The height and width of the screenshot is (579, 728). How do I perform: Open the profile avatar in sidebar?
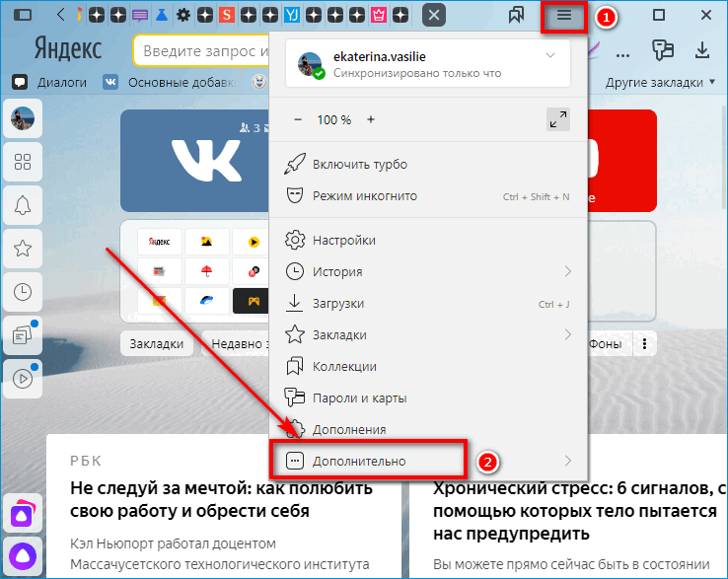[23, 118]
